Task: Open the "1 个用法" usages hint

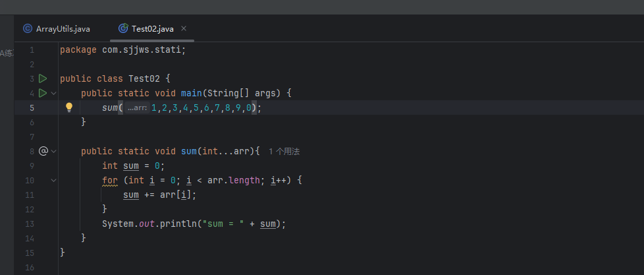Action: pyautogui.click(x=284, y=151)
